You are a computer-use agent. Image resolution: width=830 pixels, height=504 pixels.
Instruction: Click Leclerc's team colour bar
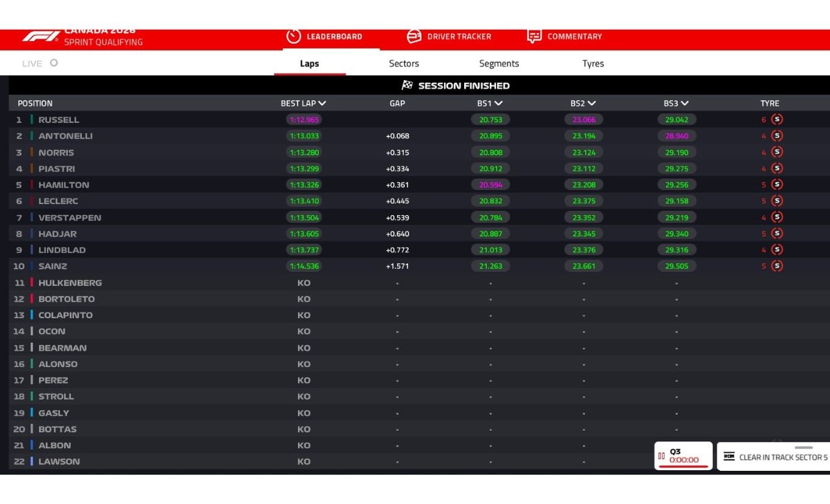tap(32, 201)
